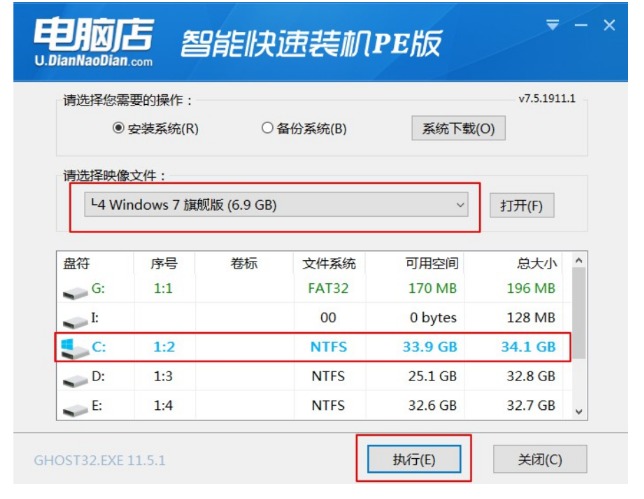
Task: Click the 0 bytes free space cell
Action: pyautogui.click(x=433, y=317)
